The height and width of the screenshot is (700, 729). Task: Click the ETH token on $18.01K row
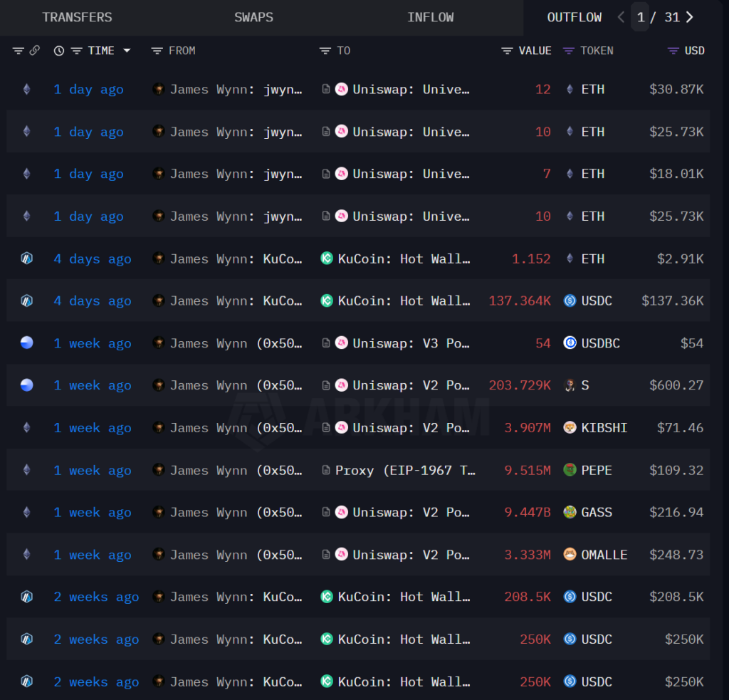(593, 174)
